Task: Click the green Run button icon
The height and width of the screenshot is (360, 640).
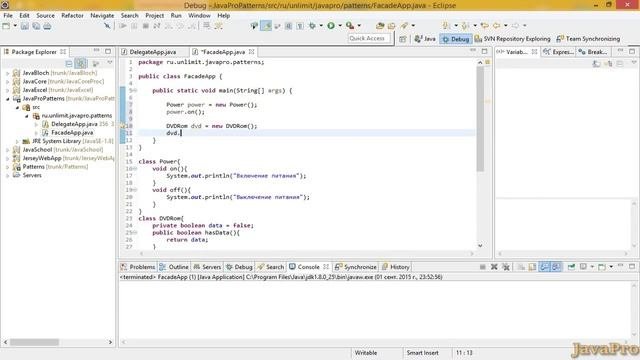Action: coord(331,26)
